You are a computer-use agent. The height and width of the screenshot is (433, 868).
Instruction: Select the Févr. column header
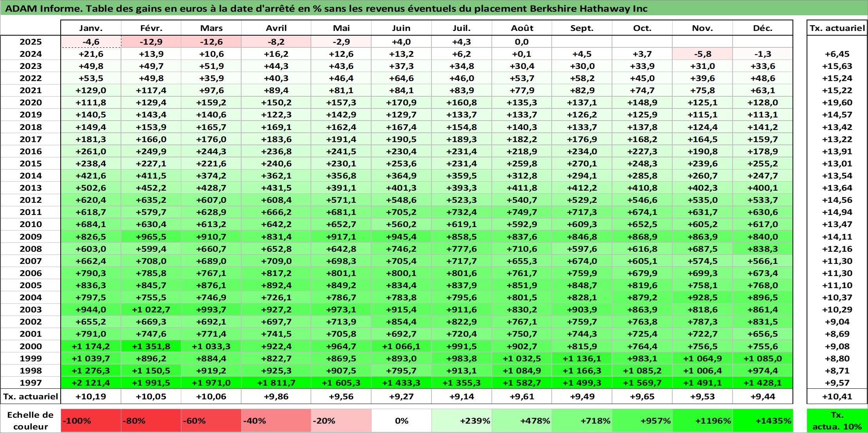[151, 28]
